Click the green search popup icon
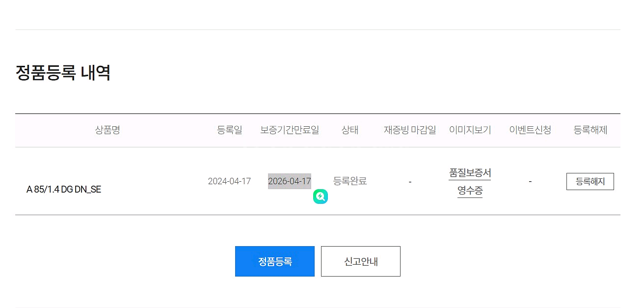 coord(321,197)
